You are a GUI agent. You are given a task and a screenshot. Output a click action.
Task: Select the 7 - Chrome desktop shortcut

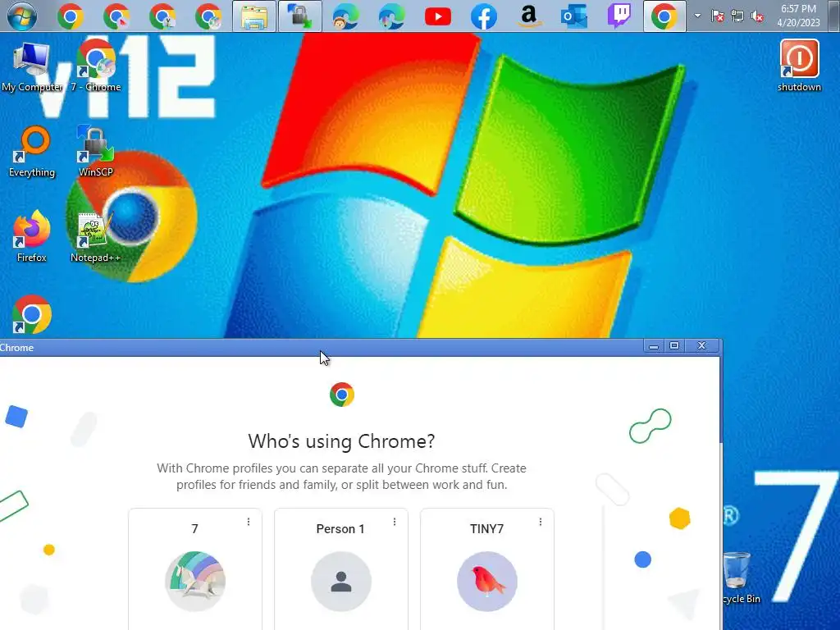click(96, 67)
